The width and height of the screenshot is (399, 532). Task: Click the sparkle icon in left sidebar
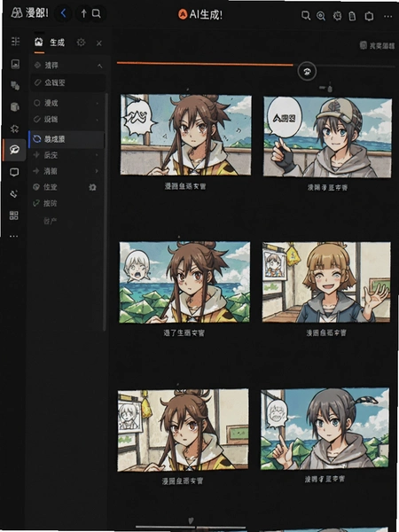[x=14, y=129]
